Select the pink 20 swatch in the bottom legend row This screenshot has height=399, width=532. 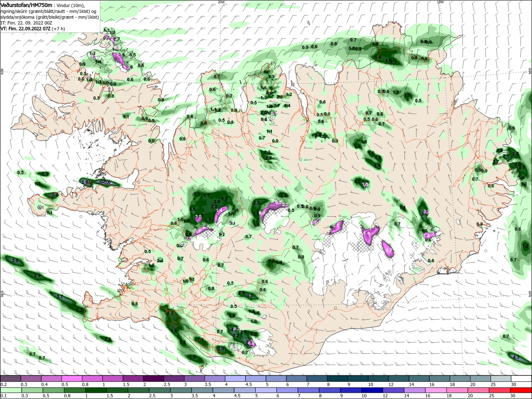pyautogui.click(x=479, y=390)
